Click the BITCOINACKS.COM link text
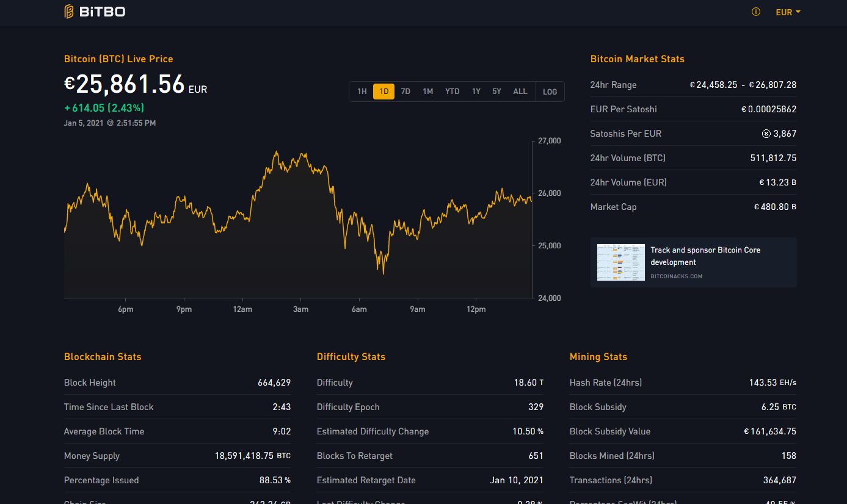 [x=676, y=276]
